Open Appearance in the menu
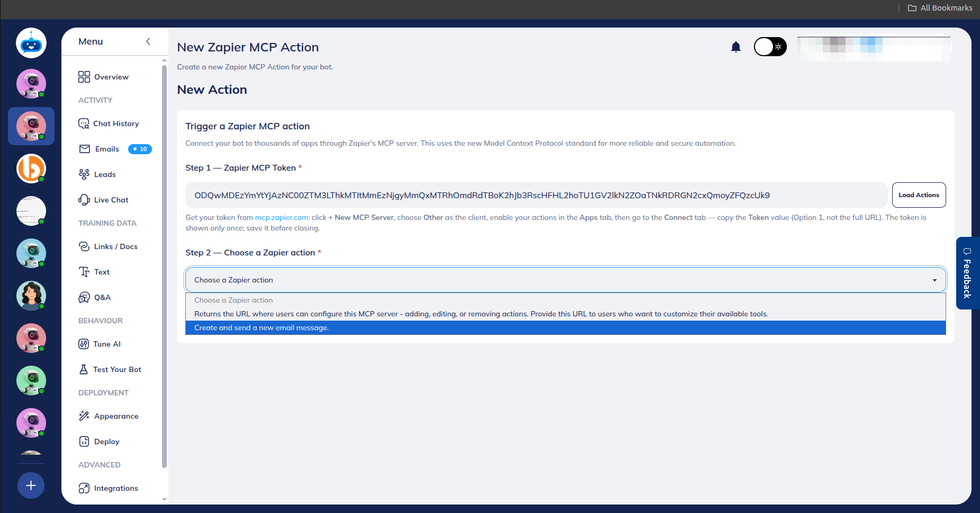 click(116, 416)
